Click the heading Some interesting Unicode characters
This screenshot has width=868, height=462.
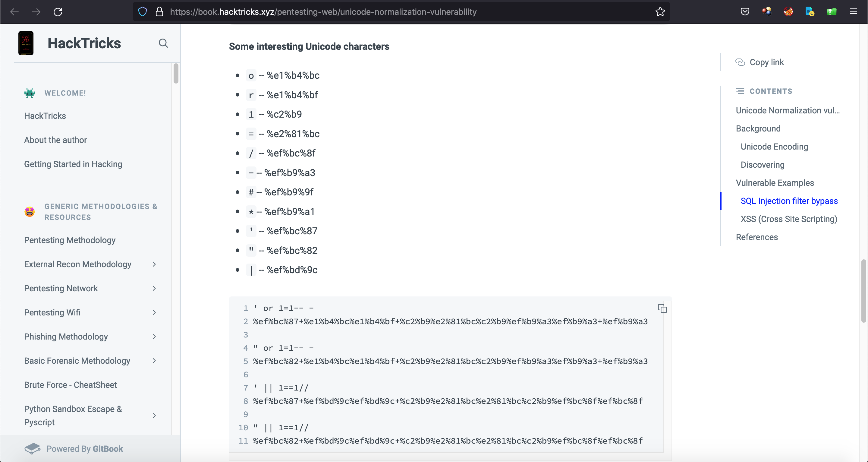tap(309, 46)
